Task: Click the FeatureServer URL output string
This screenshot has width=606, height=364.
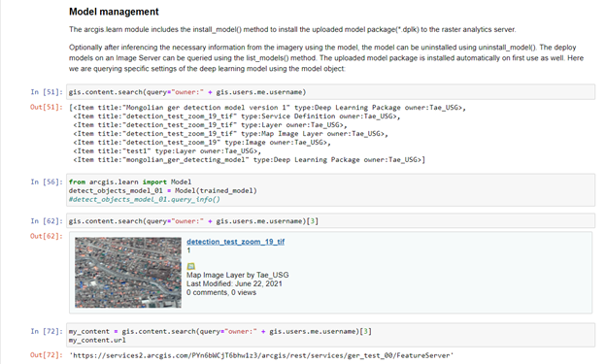Action: tap(261, 355)
